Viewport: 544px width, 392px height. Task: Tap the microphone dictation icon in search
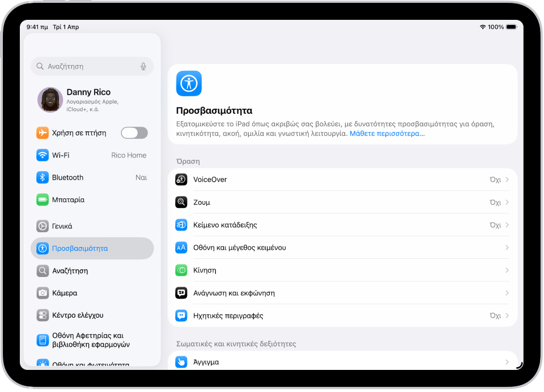pyautogui.click(x=143, y=66)
